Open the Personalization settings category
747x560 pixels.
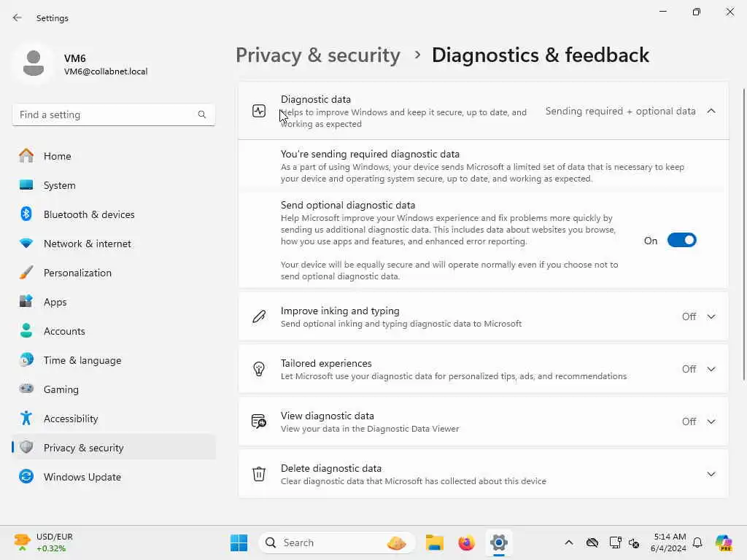click(x=114, y=273)
